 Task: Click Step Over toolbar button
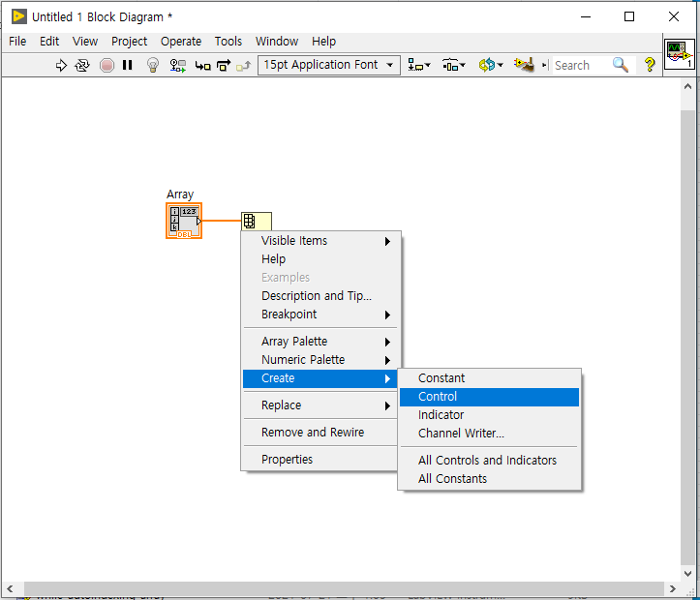click(x=224, y=66)
